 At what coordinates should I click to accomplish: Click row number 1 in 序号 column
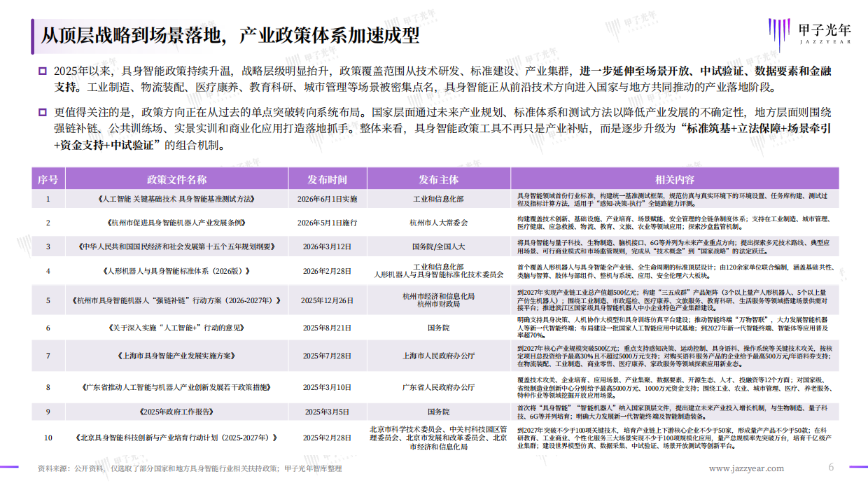tap(48, 199)
